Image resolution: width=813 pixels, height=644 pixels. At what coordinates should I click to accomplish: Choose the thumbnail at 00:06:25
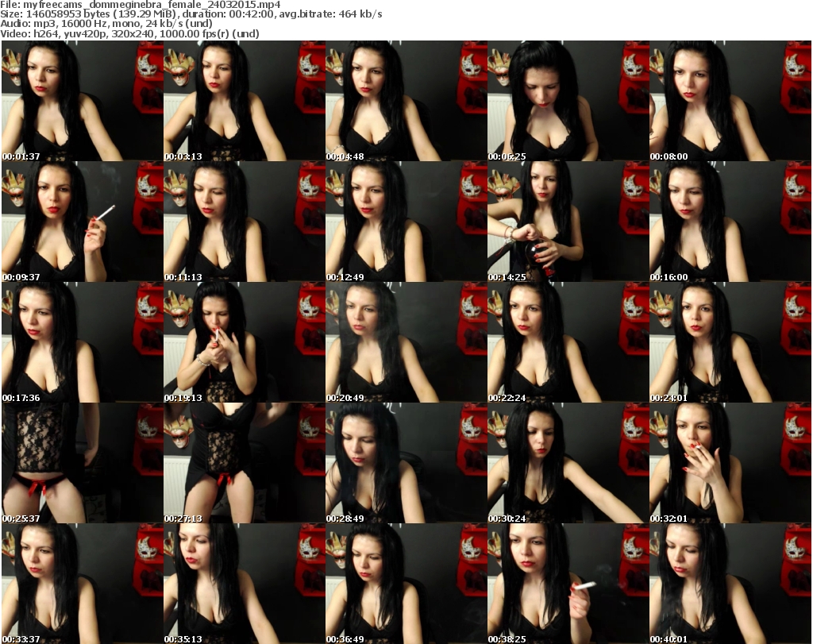coord(568,101)
